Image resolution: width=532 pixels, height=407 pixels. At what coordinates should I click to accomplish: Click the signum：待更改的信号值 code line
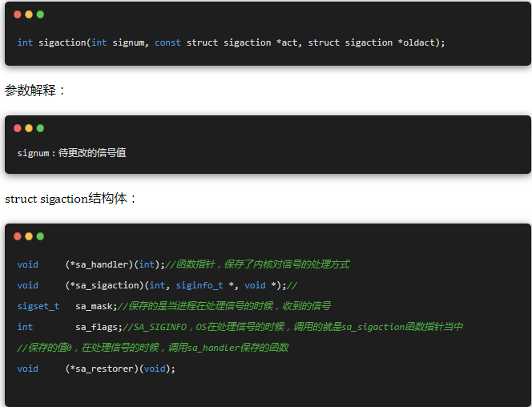click(71, 152)
